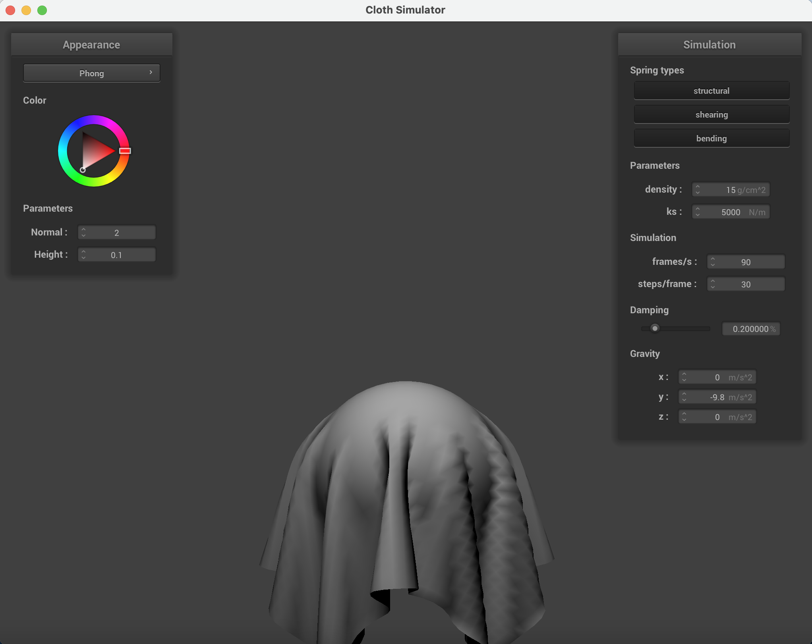Toggle the shearing spring type button
Viewport: 812px width, 644px height.
tap(711, 114)
